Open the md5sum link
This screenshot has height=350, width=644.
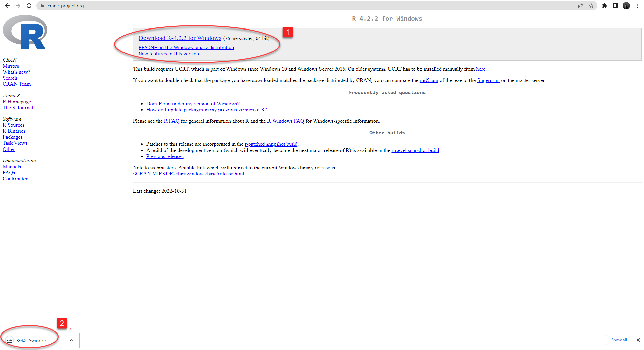point(429,80)
